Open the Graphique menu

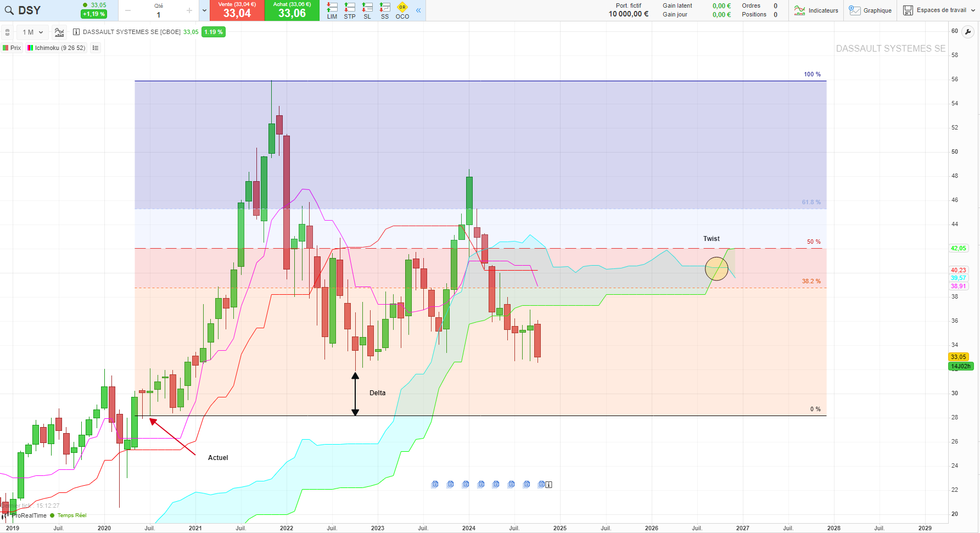tap(870, 10)
